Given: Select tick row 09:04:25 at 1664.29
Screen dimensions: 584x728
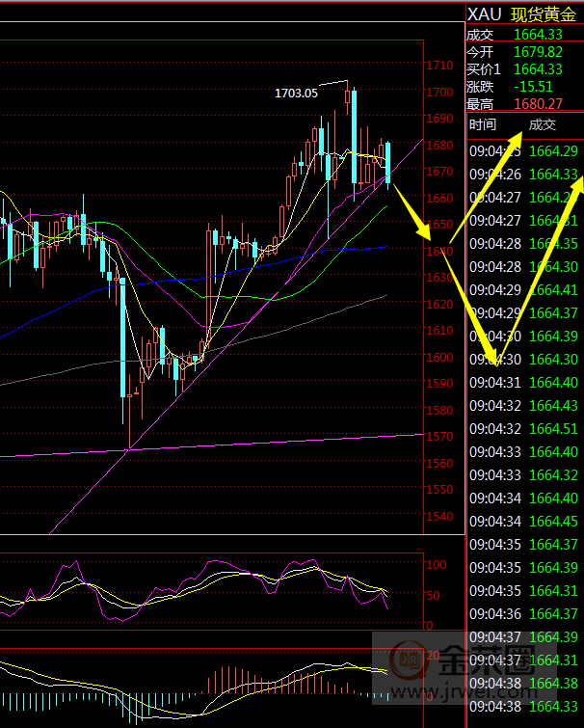Looking at the screenshot, I should pos(524,151).
